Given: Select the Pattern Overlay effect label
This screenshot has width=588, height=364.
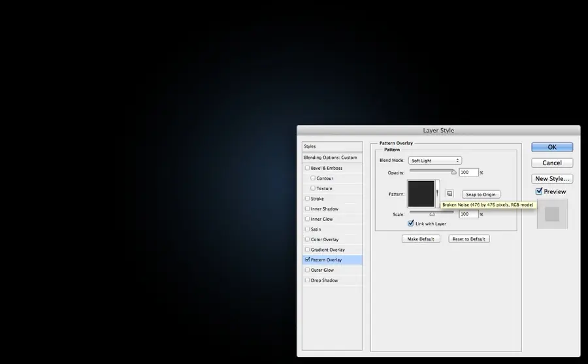Looking at the screenshot, I should click(x=326, y=259).
